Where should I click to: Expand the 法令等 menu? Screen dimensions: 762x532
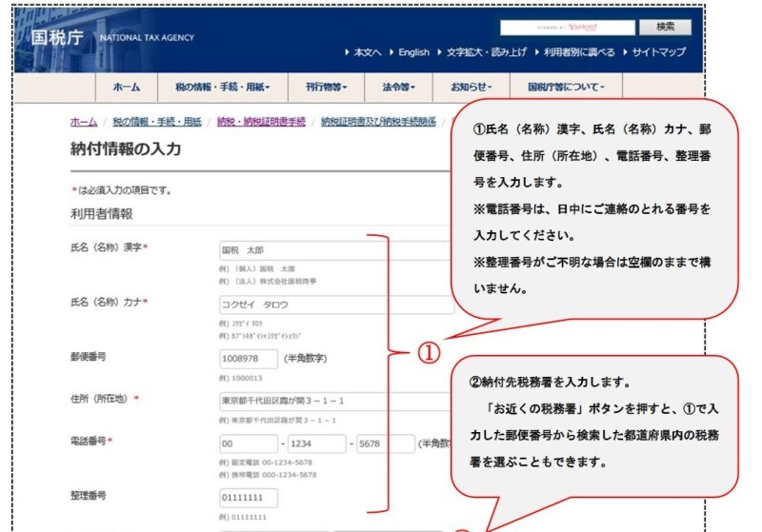(398, 88)
